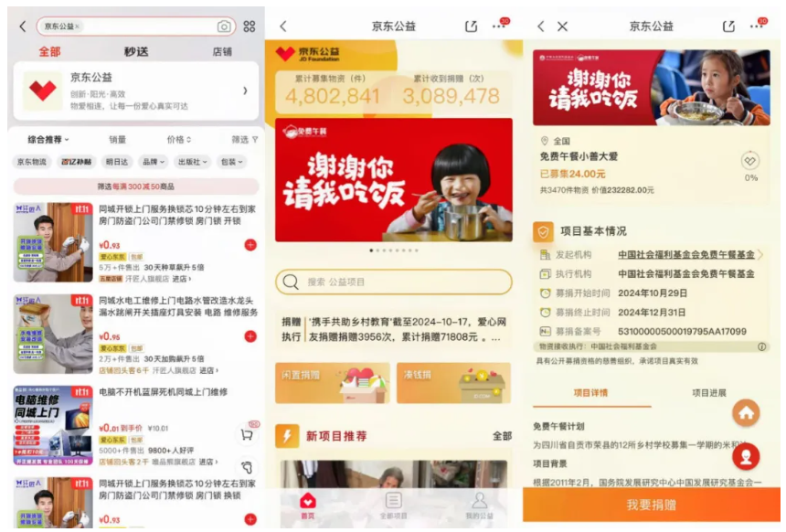Viewport: 786px width, 532px height.
Task: Switch to the 项目详情 tab
Action: pyautogui.click(x=590, y=393)
